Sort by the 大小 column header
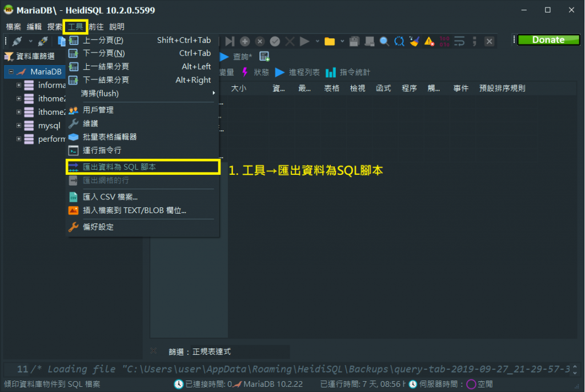585x392 pixels. 239,89
